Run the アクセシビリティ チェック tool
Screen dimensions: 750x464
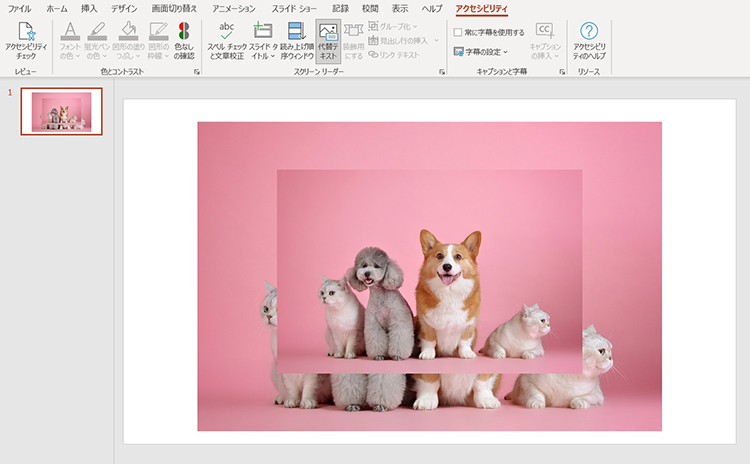[x=26, y=40]
